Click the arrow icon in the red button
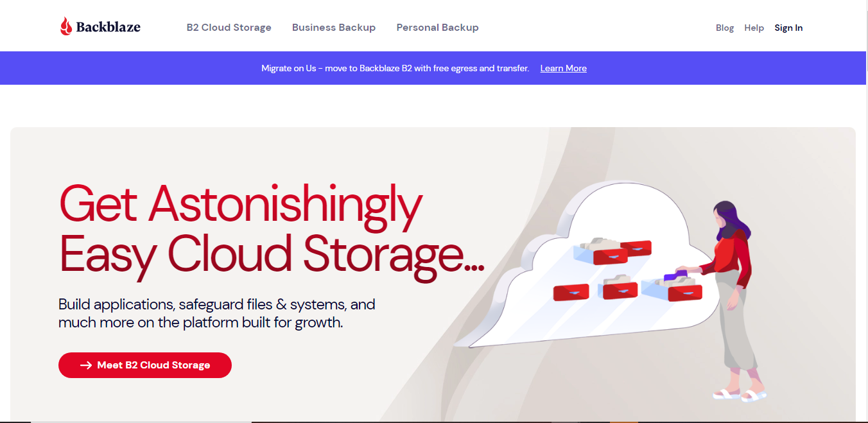Viewport: 868px width, 423px height. pyautogui.click(x=86, y=365)
